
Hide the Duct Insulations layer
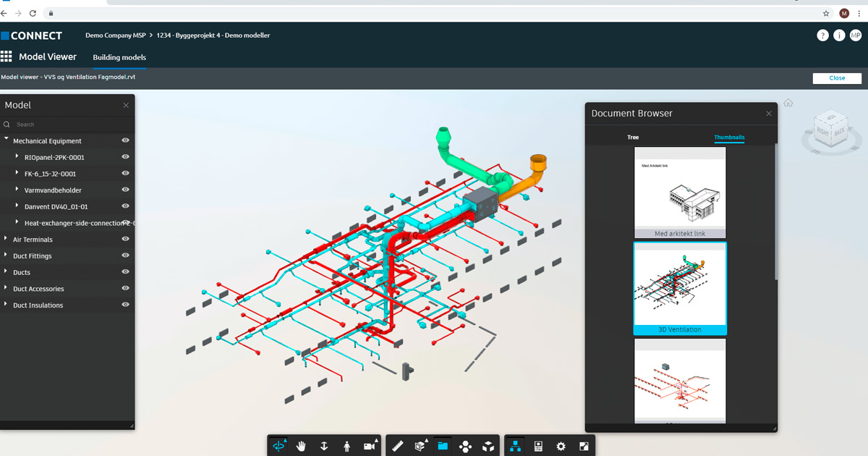[124, 305]
